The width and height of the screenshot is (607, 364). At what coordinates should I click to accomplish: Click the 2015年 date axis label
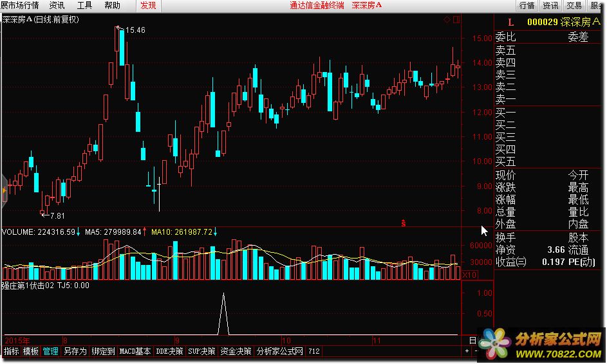17,341
